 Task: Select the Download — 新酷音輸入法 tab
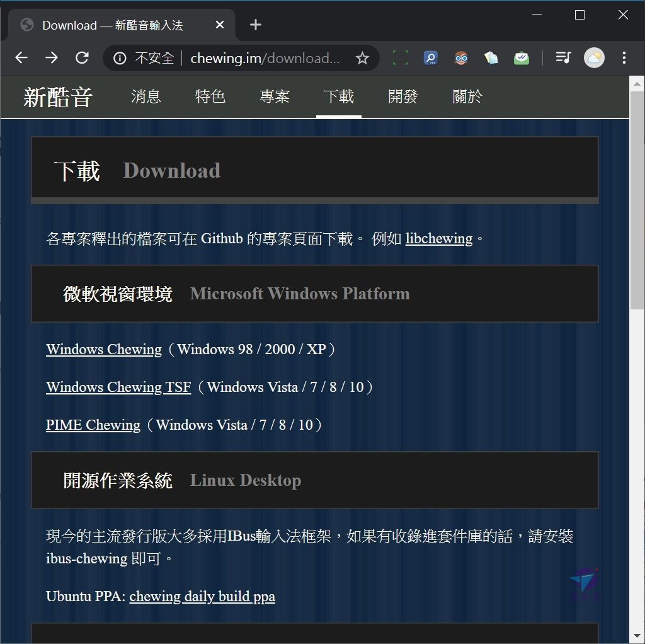pos(122,25)
